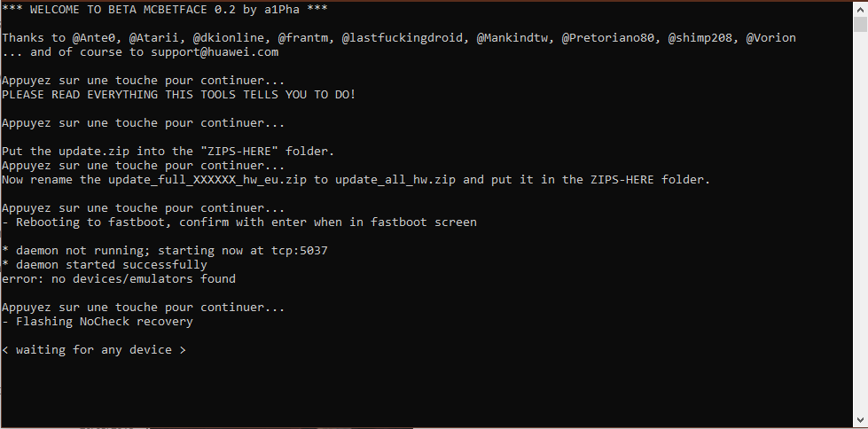Click the empty scrollbar track below thumb
Image resolution: width=868 pixels, height=429 pixels.
(x=860, y=222)
